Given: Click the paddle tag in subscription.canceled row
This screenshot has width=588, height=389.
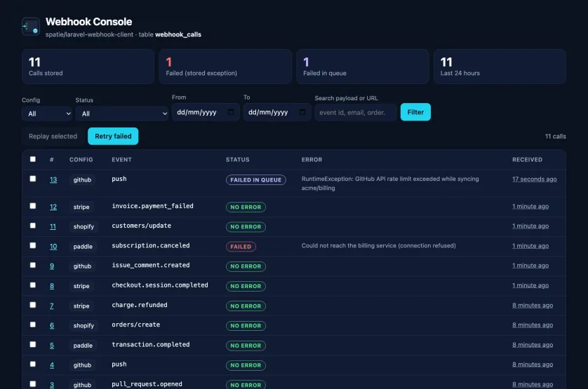Looking at the screenshot, I should tap(83, 247).
